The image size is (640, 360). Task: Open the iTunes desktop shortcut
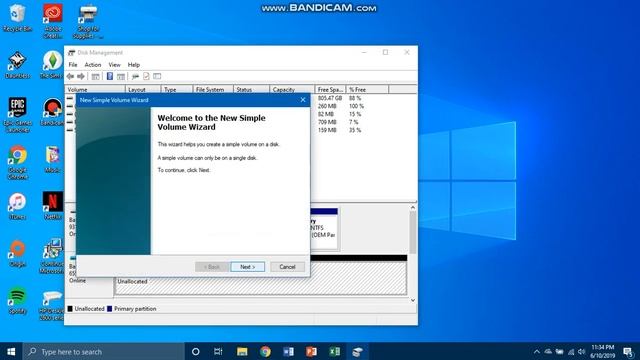[x=17, y=207]
